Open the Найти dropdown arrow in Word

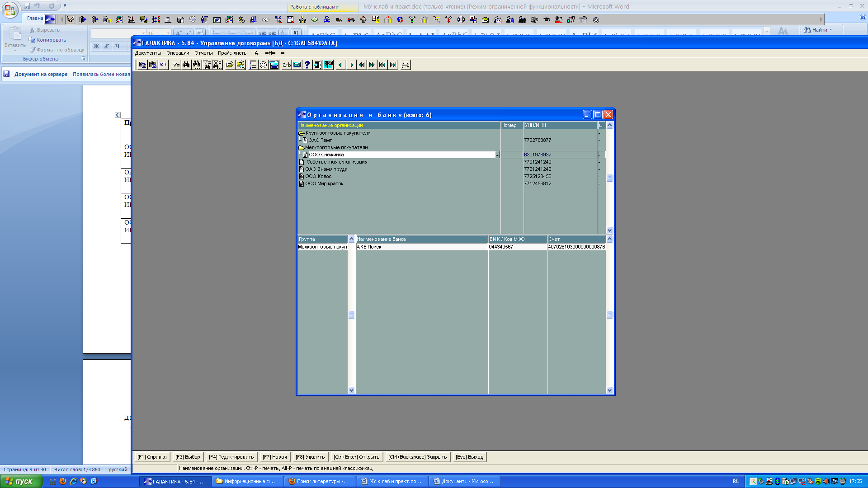tap(831, 30)
